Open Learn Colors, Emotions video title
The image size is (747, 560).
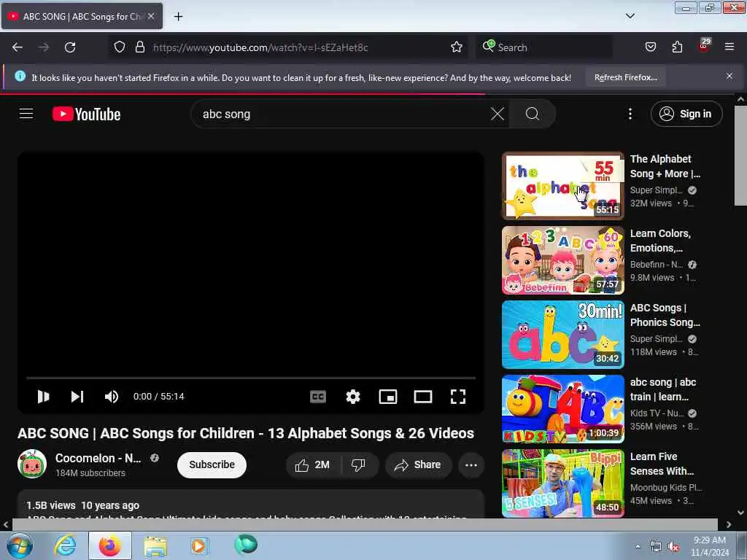coord(660,241)
